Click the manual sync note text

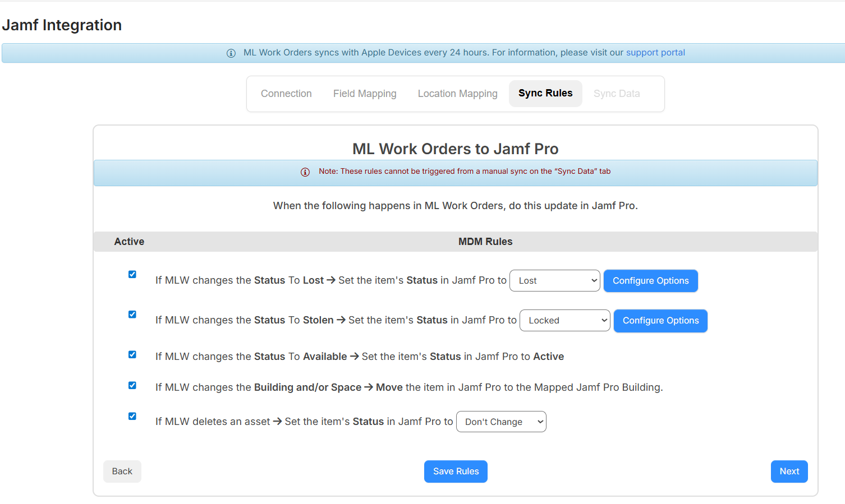point(465,172)
